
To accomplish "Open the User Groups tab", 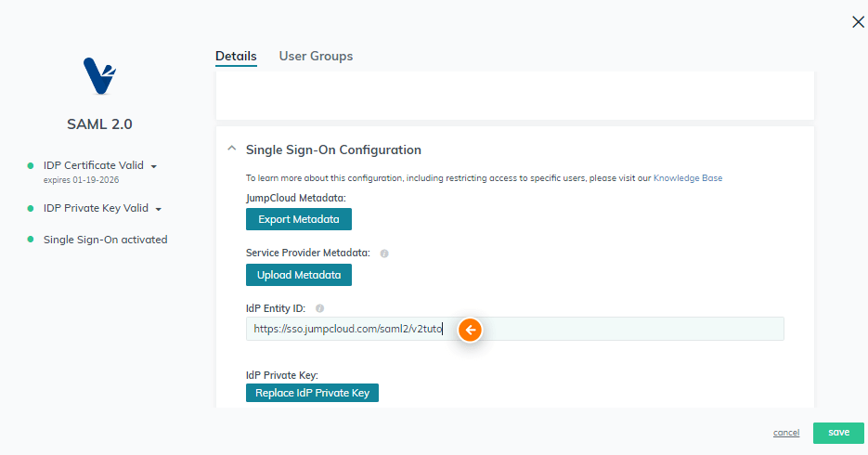I will (x=316, y=57).
